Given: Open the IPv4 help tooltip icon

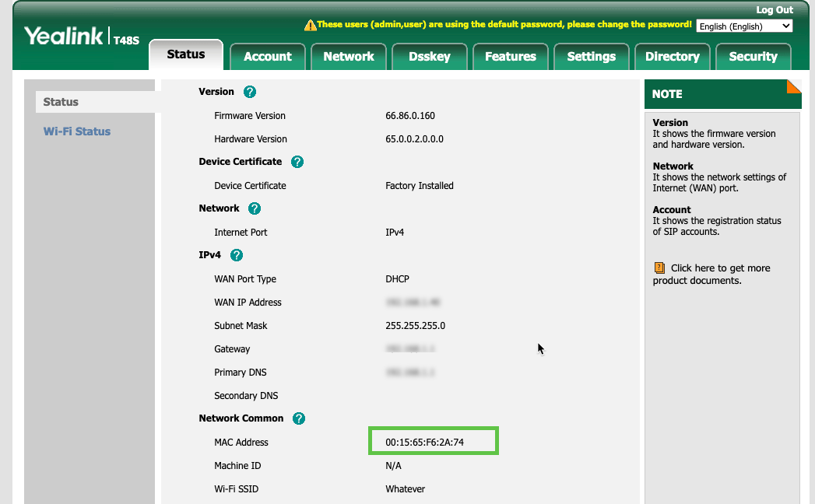Looking at the screenshot, I should [x=237, y=255].
